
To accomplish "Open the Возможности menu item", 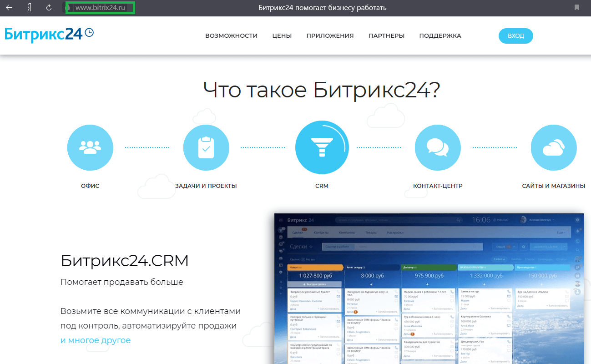I will tap(231, 36).
